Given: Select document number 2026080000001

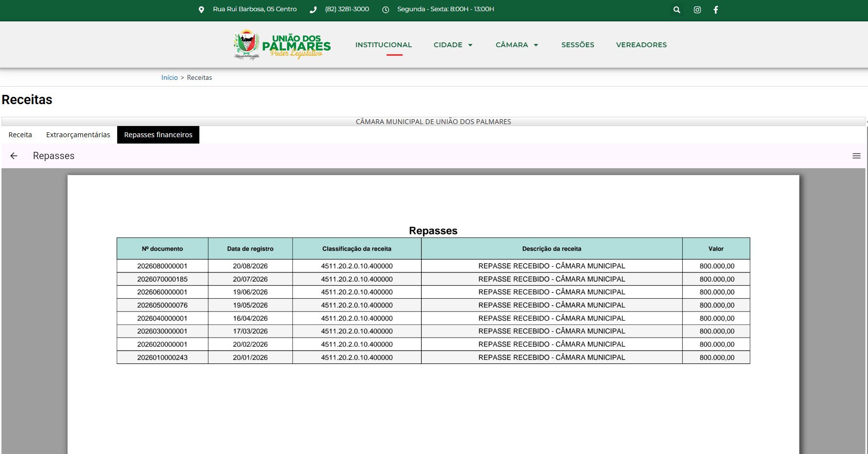Looking at the screenshot, I should pyautogui.click(x=162, y=266).
